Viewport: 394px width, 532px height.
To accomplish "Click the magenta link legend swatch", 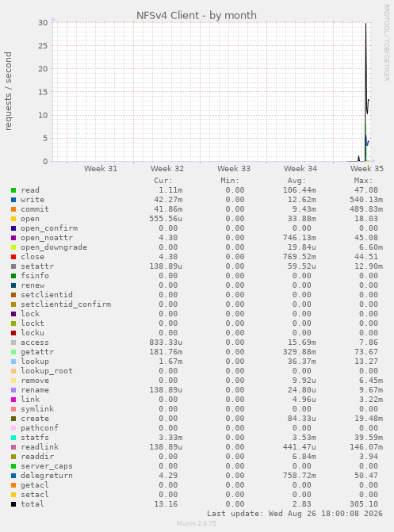I will click(x=13, y=400).
